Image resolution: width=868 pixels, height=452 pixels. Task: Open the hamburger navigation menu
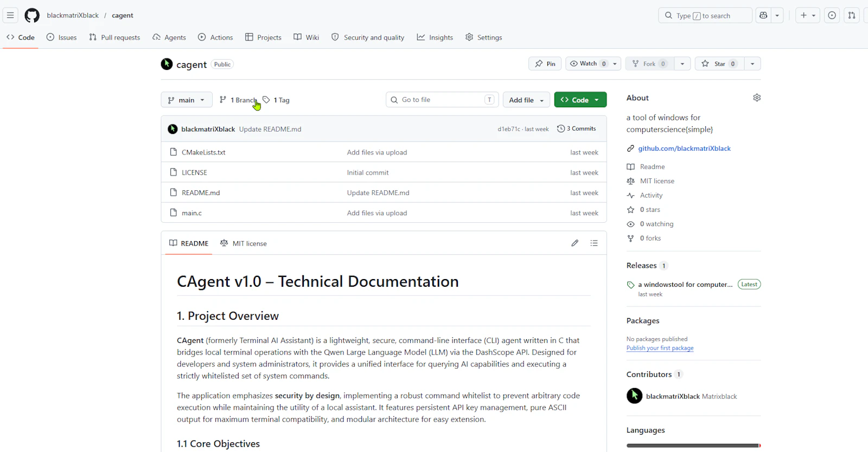[10, 15]
